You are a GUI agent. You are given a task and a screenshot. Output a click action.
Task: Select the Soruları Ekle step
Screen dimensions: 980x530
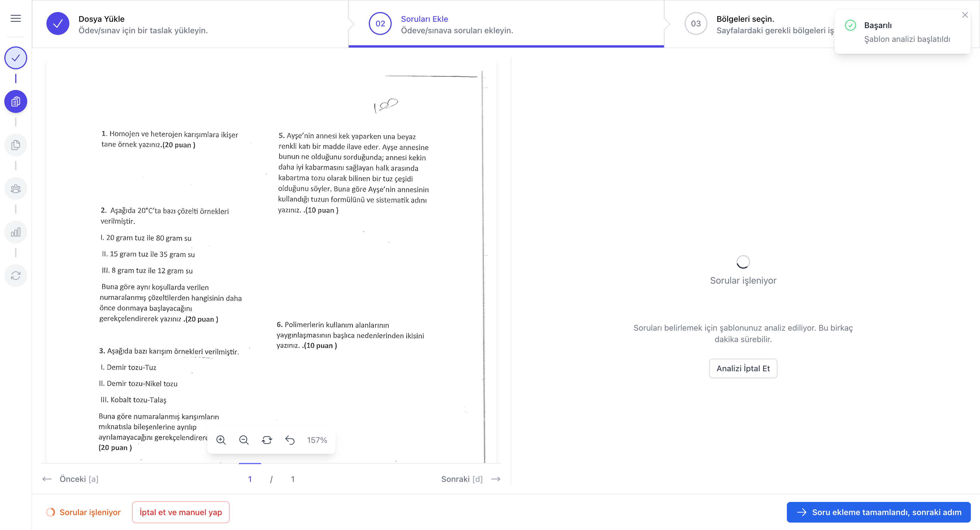point(506,24)
